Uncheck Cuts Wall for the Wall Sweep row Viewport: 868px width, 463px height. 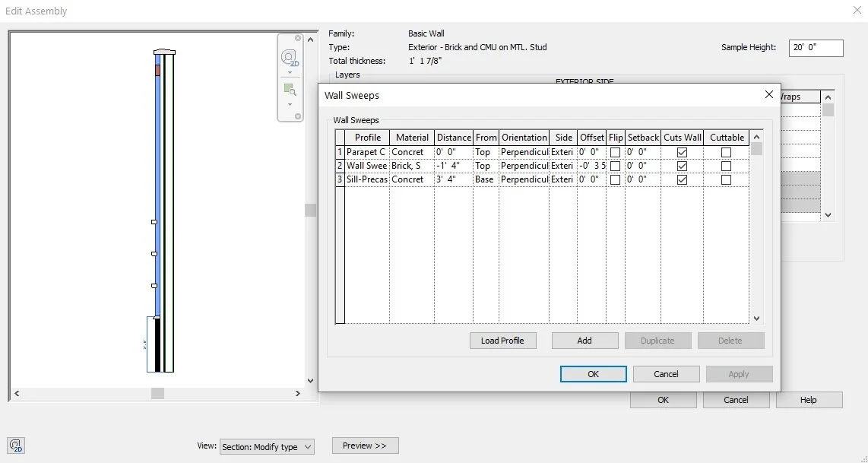[682, 165]
